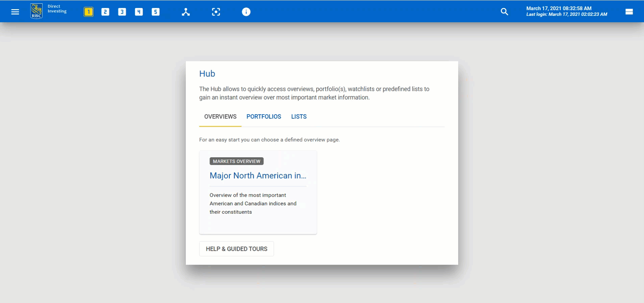Open search with the magnifier icon

click(x=504, y=12)
